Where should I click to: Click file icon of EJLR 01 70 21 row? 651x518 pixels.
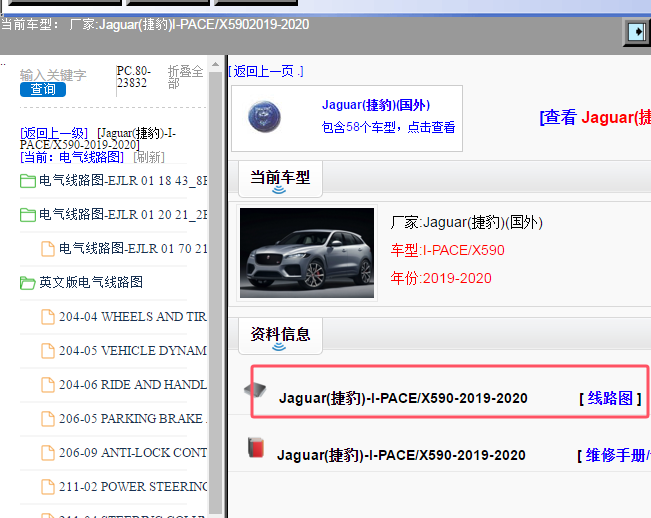click(48, 249)
